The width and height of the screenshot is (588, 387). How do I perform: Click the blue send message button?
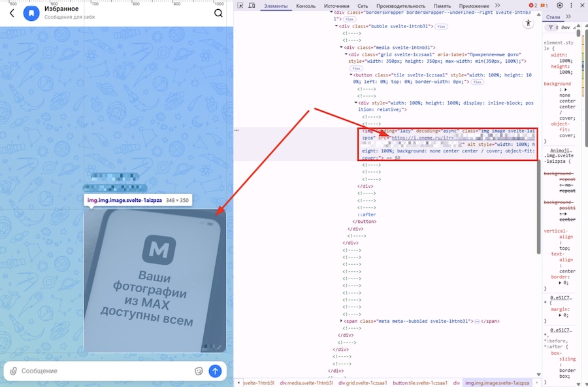click(x=216, y=371)
